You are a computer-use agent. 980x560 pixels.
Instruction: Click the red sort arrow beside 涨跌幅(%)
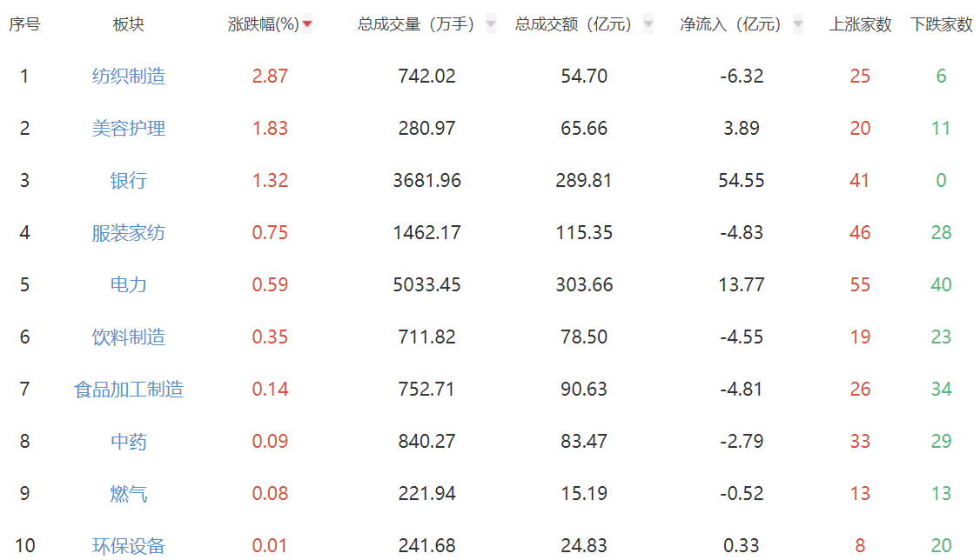(307, 24)
